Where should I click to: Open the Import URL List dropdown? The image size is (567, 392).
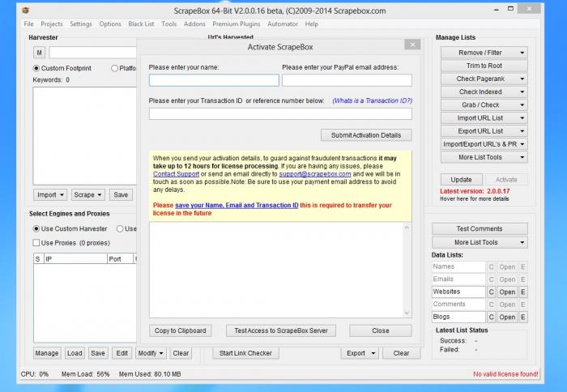point(484,118)
